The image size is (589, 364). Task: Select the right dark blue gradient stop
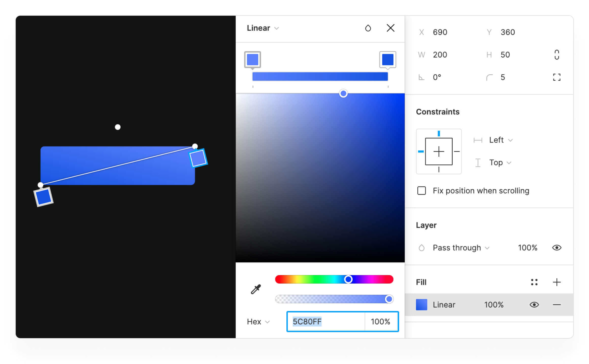387,59
